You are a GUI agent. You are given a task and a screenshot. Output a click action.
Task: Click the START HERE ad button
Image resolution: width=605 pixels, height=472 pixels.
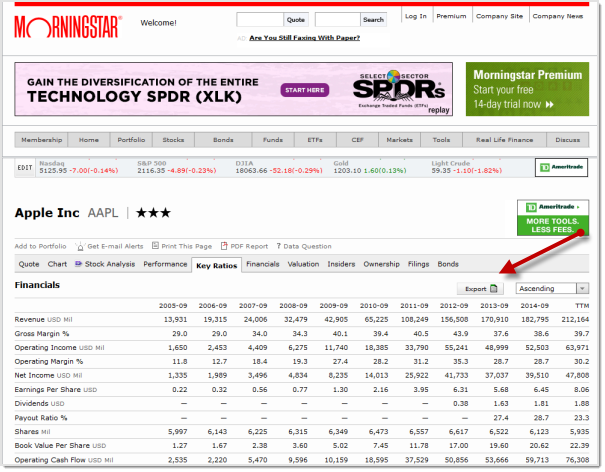click(304, 90)
